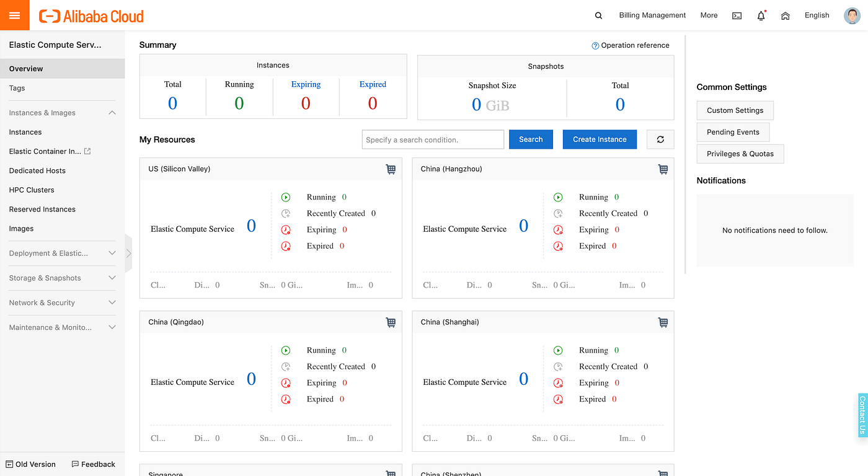868x476 pixels.
Task: Click the Operation reference help icon
Action: 595,45
